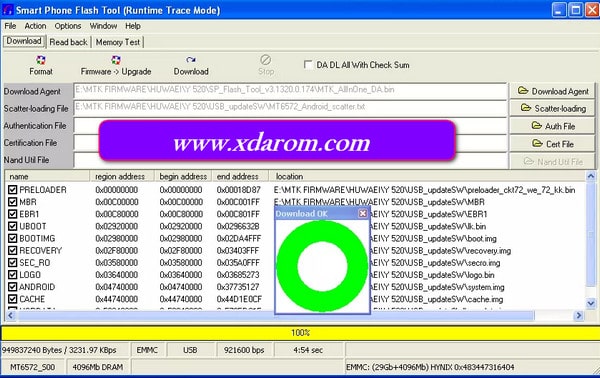
Task: Click the horizontal scroll left arrow
Action: [10, 315]
